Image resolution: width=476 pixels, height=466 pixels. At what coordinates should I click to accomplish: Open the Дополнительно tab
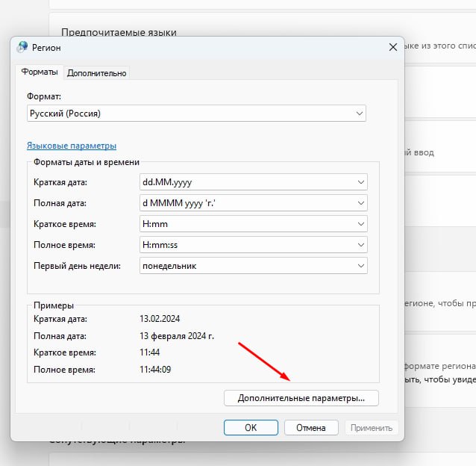point(96,73)
